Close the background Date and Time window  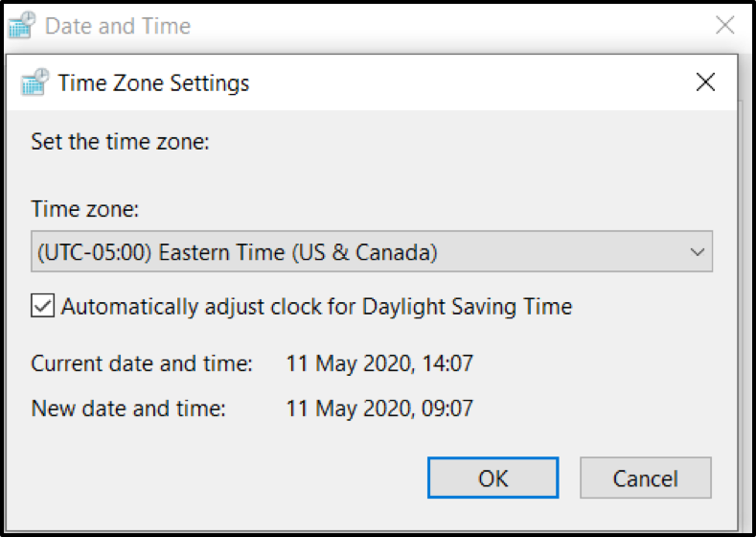[x=725, y=26]
